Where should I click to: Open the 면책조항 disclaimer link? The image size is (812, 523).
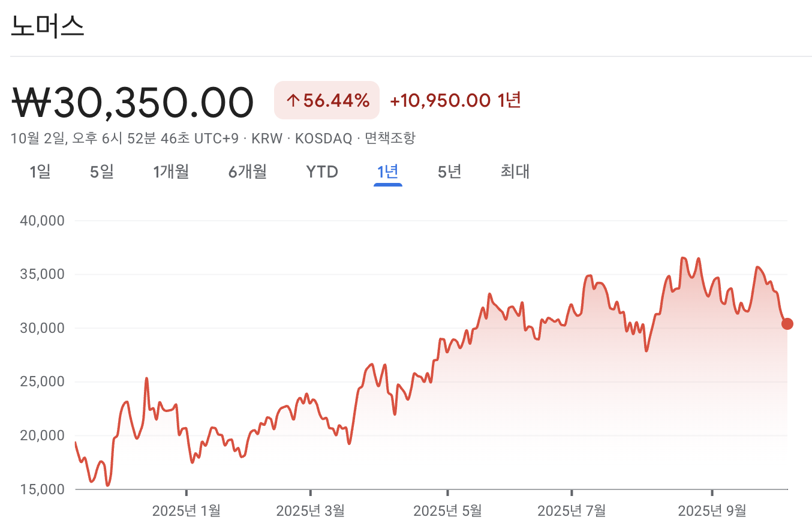pyautogui.click(x=390, y=138)
